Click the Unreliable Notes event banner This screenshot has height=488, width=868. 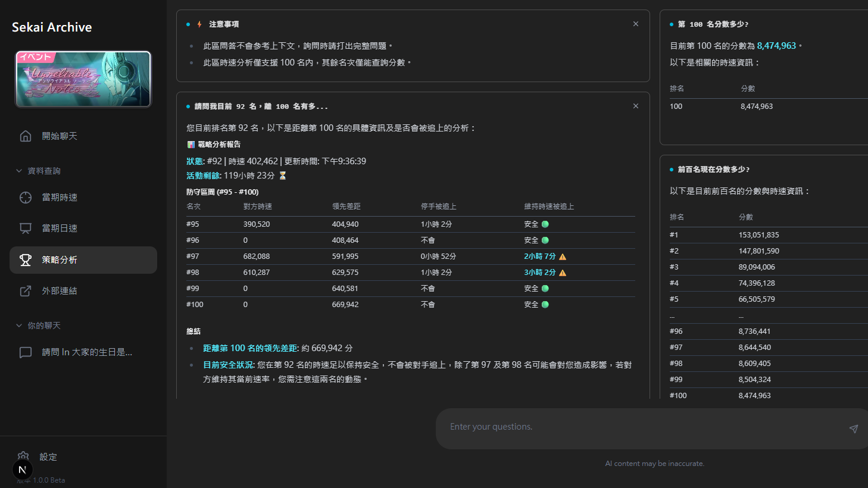pyautogui.click(x=83, y=79)
